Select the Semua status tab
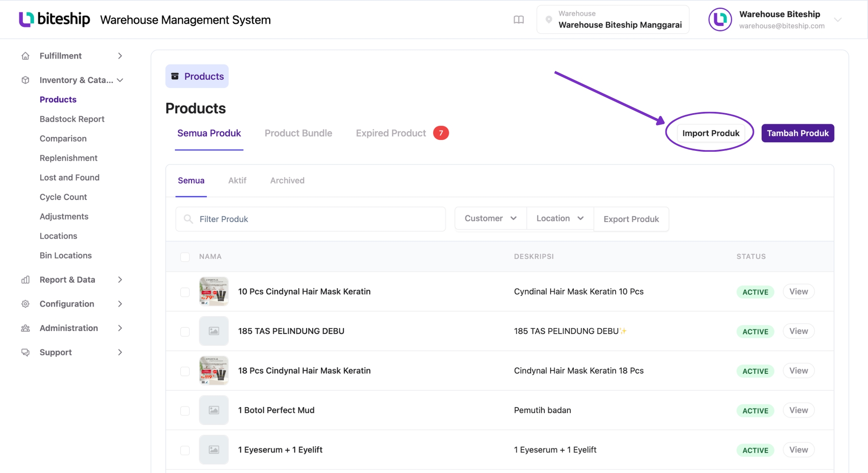Viewport: 868px width, 473px height. [191, 181]
